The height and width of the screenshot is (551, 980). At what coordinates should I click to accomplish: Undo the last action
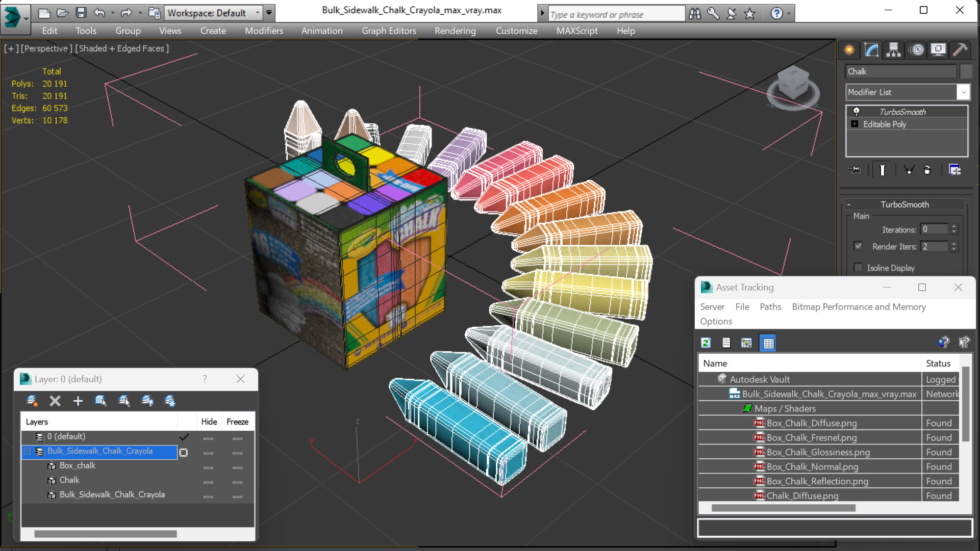pos(99,13)
